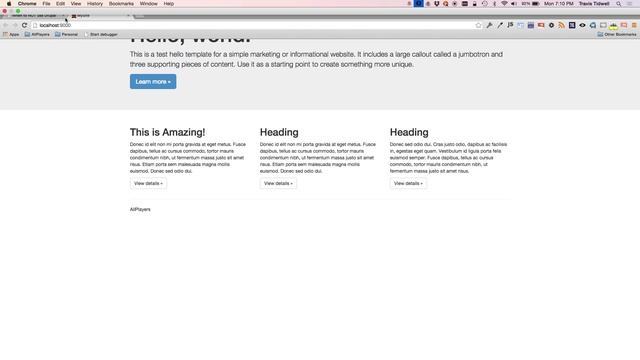Screen dimensions: 640x360
Task: Switch to the second browser tab
Action: click(100, 16)
